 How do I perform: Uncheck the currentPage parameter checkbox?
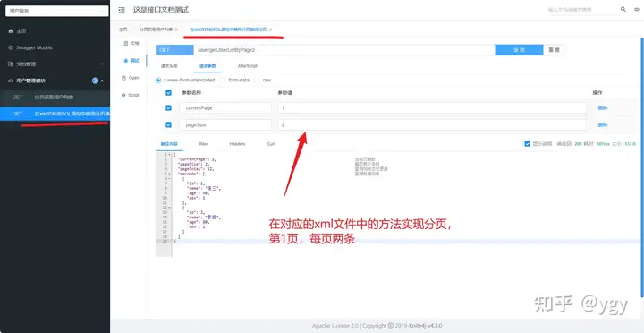pyautogui.click(x=168, y=107)
